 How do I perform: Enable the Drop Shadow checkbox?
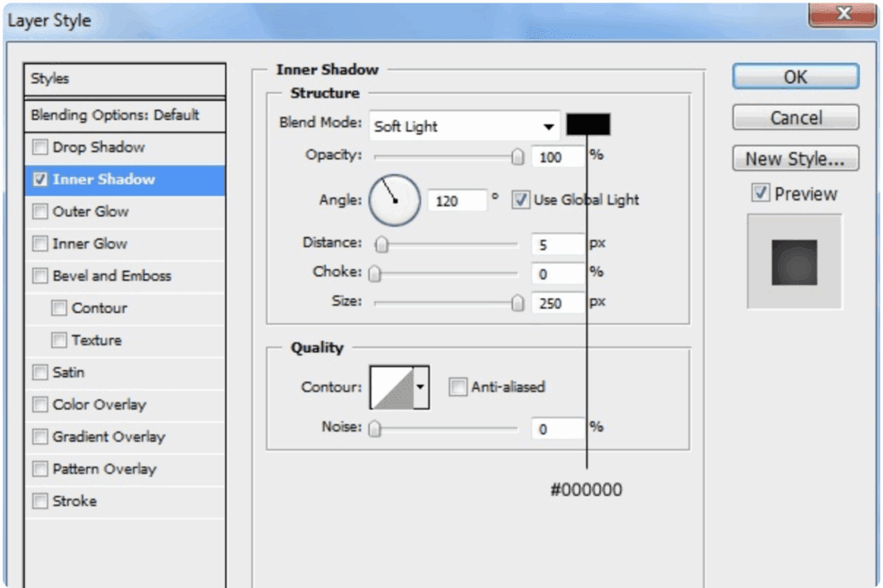(40, 147)
